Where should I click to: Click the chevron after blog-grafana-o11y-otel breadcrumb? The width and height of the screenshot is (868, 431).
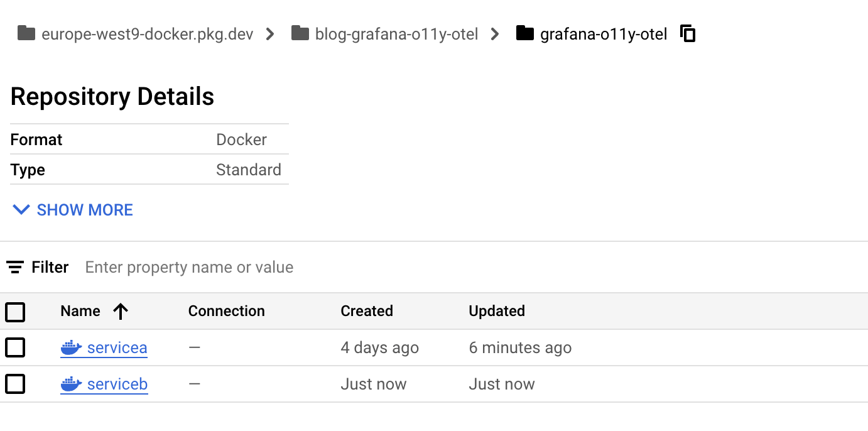coord(496,33)
